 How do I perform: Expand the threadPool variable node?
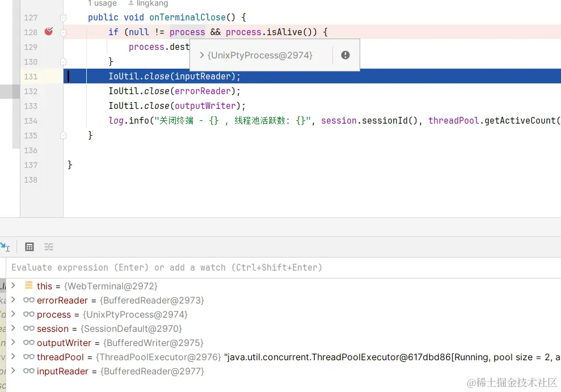click(13, 357)
